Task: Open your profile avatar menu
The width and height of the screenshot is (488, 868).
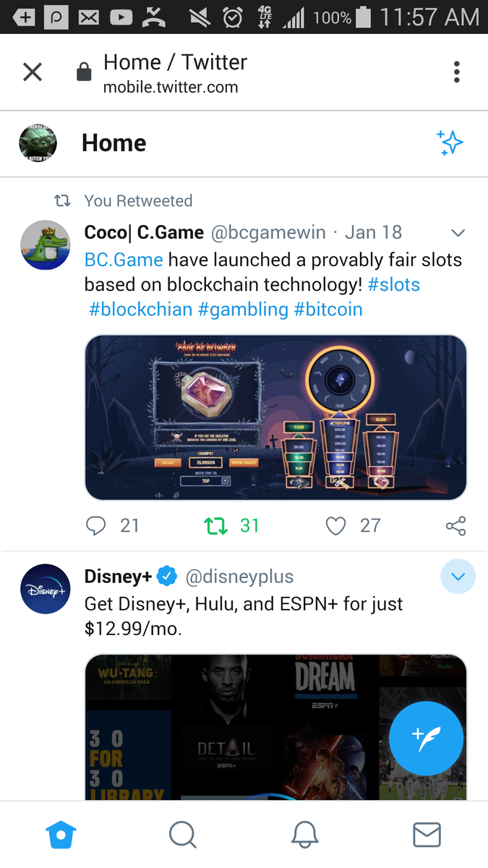Action: (38, 143)
